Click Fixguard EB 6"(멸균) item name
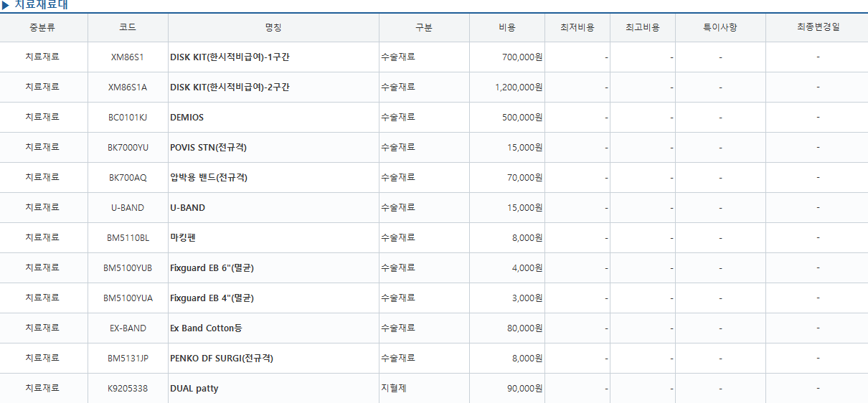The image size is (868, 403). tap(212, 268)
